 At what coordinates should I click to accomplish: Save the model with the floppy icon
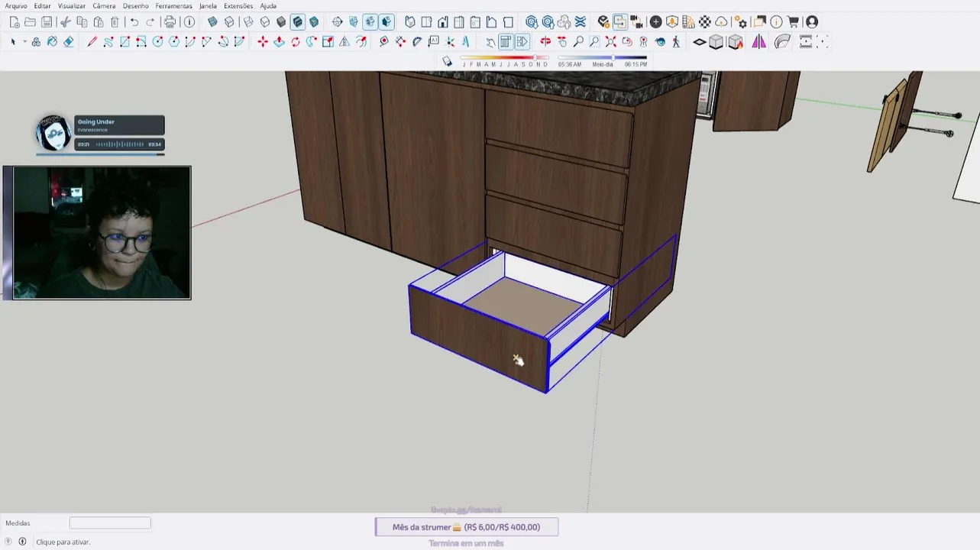[47, 22]
